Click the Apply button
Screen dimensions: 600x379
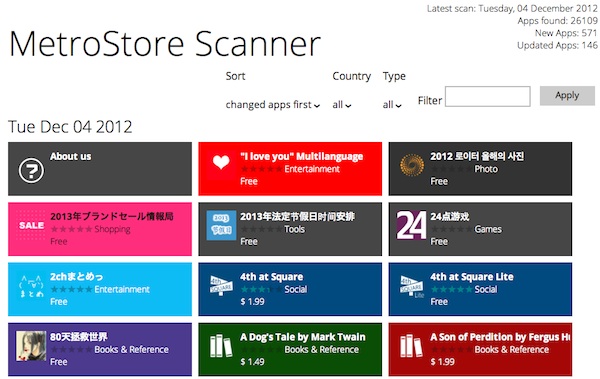567,95
